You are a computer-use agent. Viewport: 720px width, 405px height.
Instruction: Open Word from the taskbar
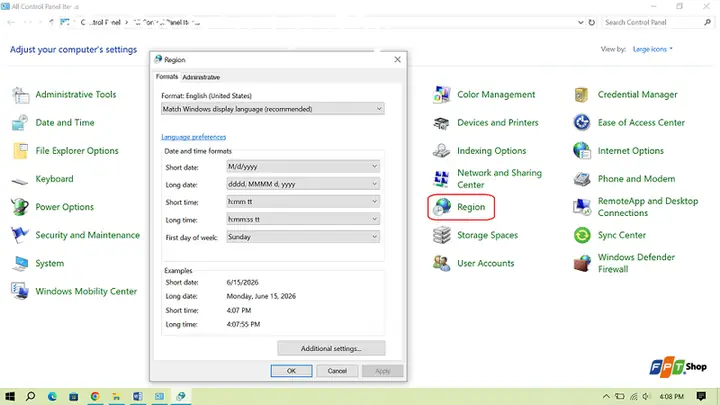click(x=138, y=396)
